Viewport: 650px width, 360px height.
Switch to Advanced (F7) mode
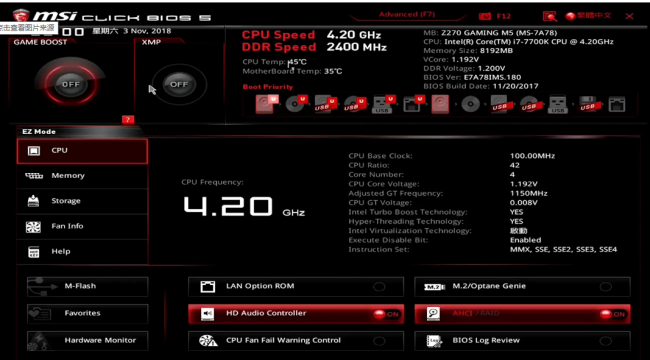(x=407, y=15)
